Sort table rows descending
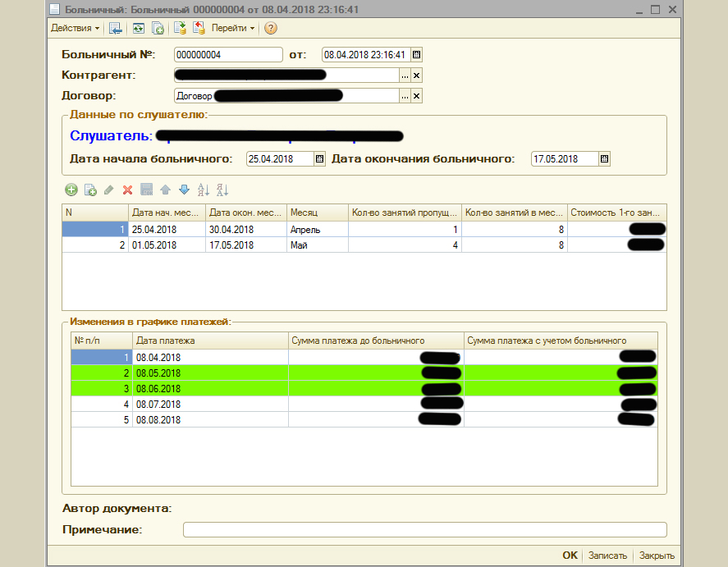Image resolution: width=728 pixels, height=567 pixels. click(x=222, y=190)
